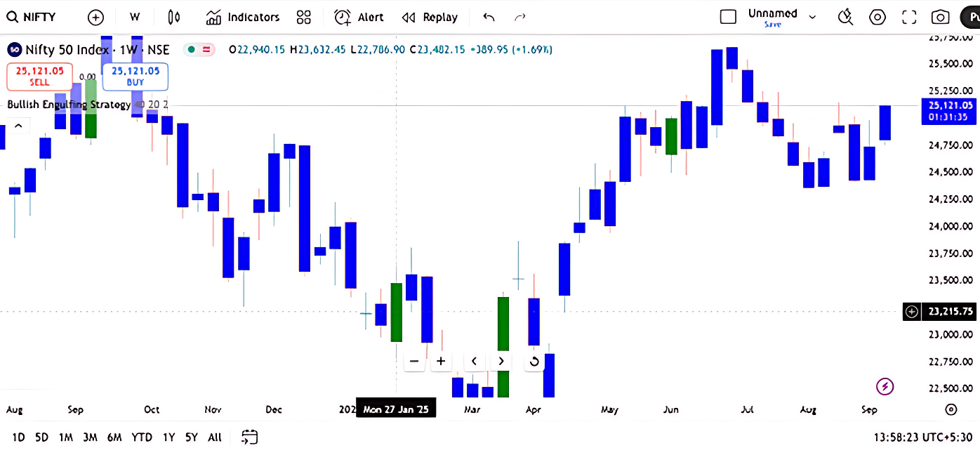Save the Unnamed chart layout

click(773, 25)
